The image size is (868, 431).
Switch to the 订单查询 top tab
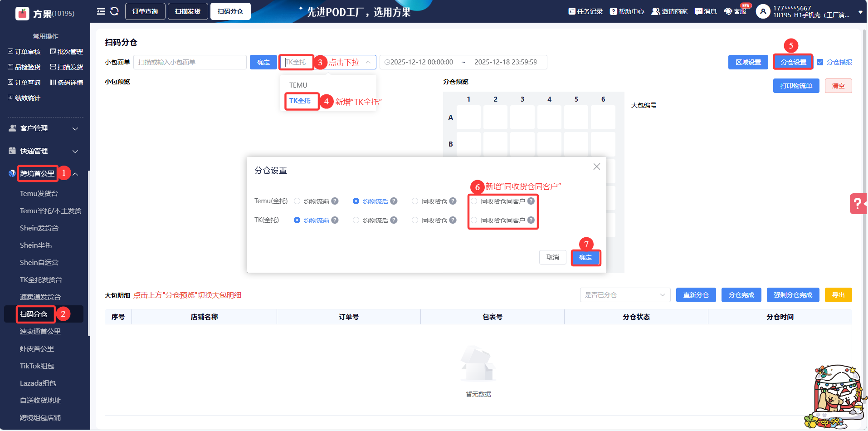coord(145,11)
